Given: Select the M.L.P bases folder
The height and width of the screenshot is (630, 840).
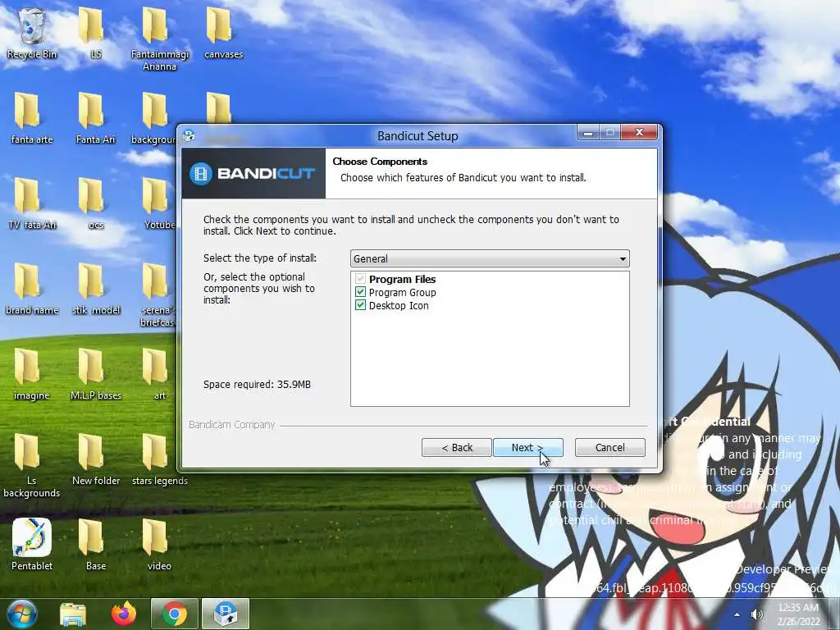Looking at the screenshot, I should 95,374.
